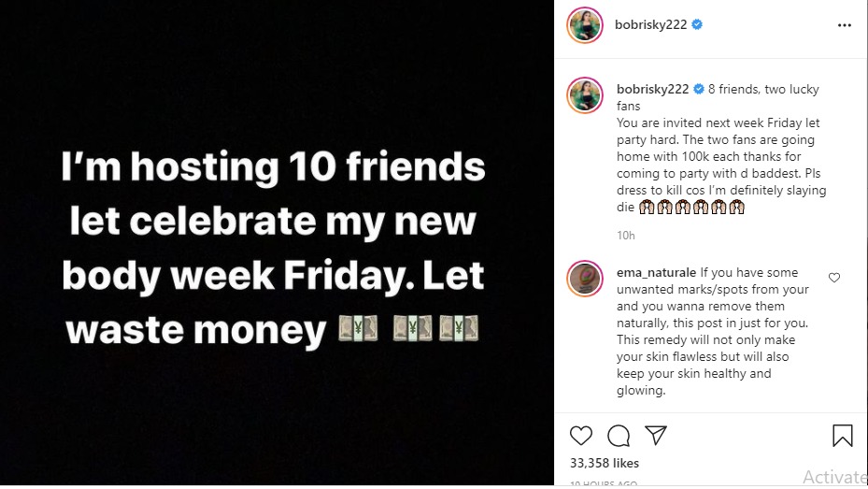Visit the ema_naturale profile link
Screen dimensions: 868x489
656,273
